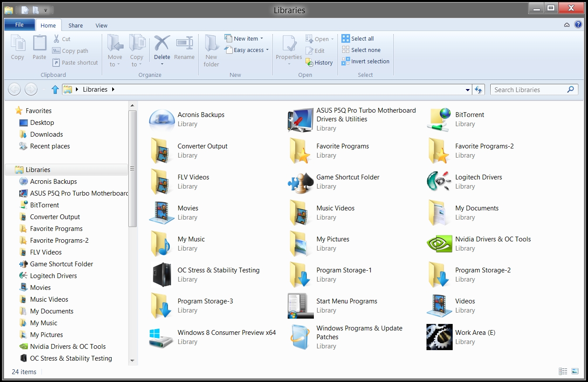The image size is (588, 382).
Task: Click navigation pane scrollbar down arrow
Action: pyautogui.click(x=133, y=361)
